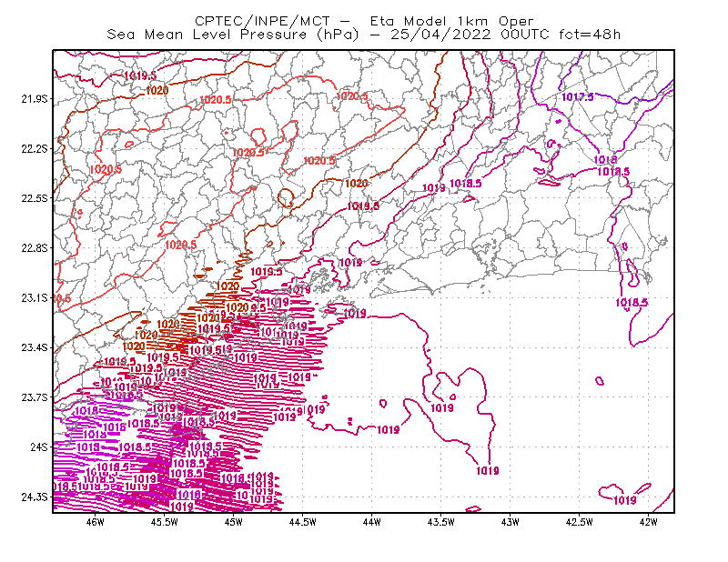Click the fct=48h forecast label
This screenshot has width=728, height=562.
point(589,35)
